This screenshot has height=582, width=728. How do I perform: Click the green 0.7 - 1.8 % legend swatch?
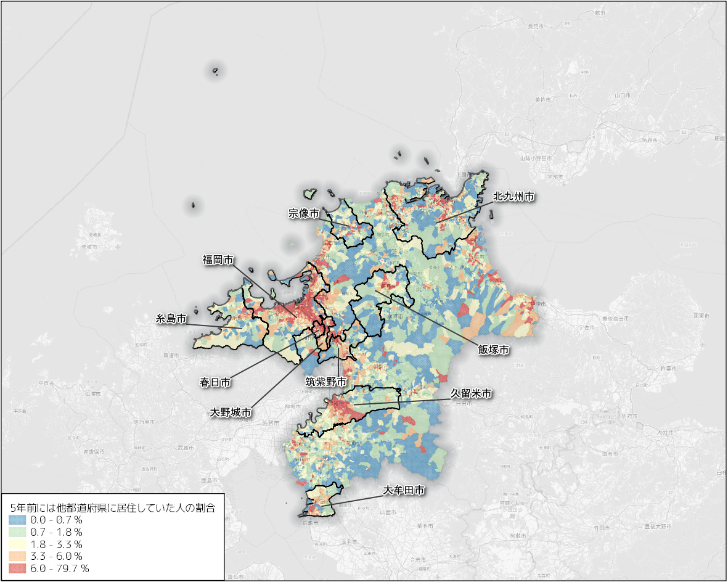(x=17, y=532)
